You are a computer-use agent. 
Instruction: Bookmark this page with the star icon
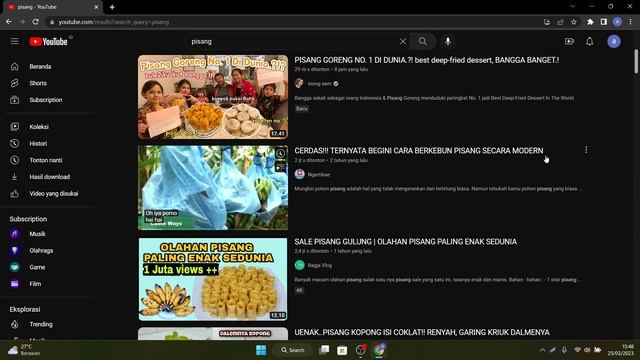tap(573, 22)
